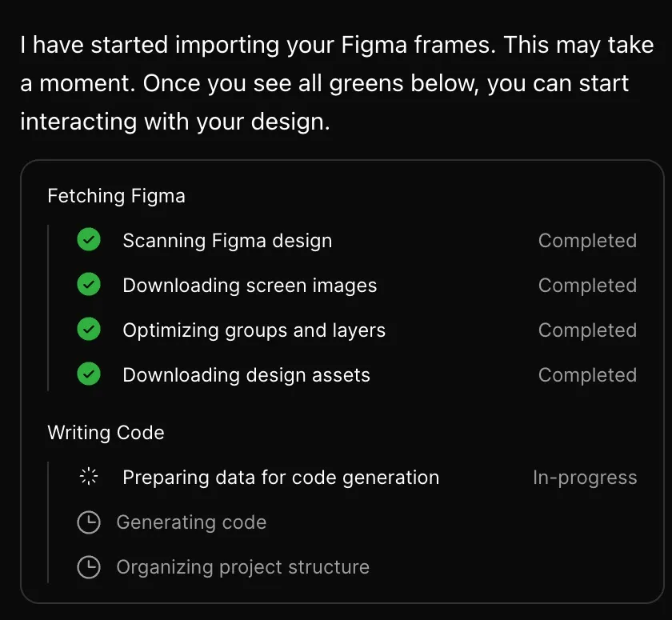
Task: Click the Writing Code section heading
Action: pyautogui.click(x=106, y=432)
